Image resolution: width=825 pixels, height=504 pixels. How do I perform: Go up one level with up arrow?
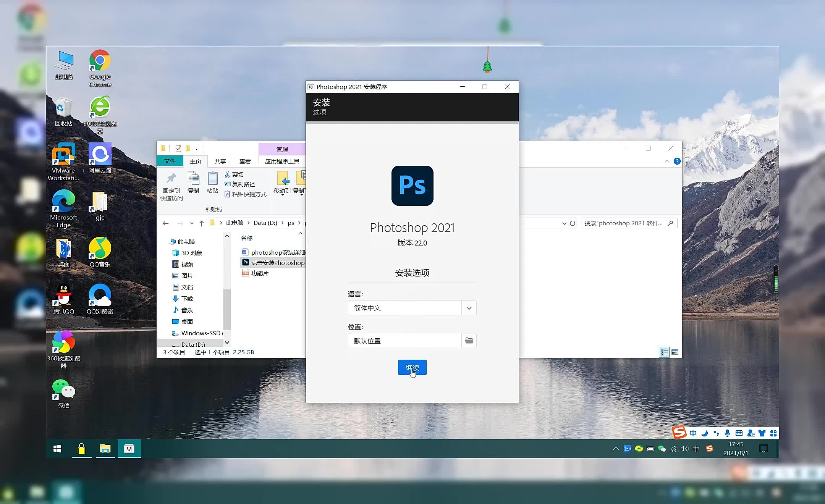click(x=202, y=223)
